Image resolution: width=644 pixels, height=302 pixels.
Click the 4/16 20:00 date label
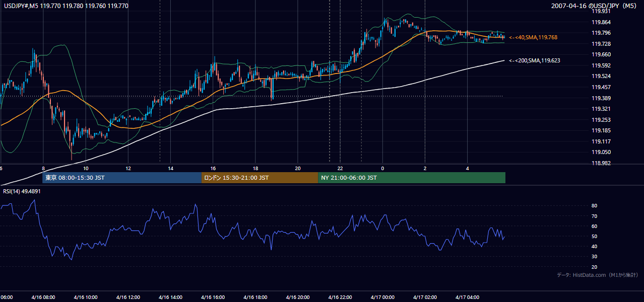298,297
